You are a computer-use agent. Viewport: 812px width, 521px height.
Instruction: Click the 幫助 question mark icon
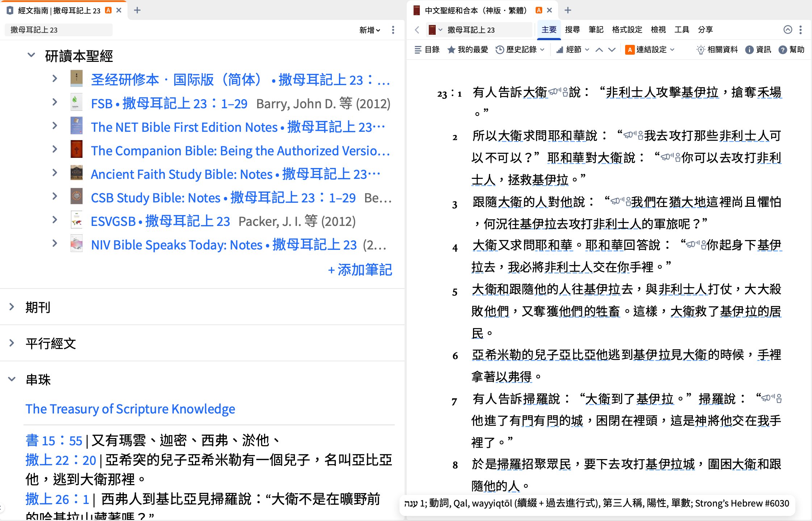(x=783, y=50)
